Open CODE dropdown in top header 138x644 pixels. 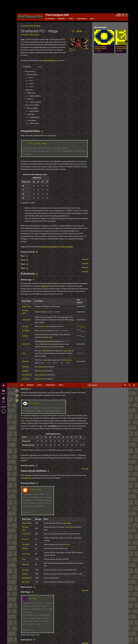tap(92, 19)
